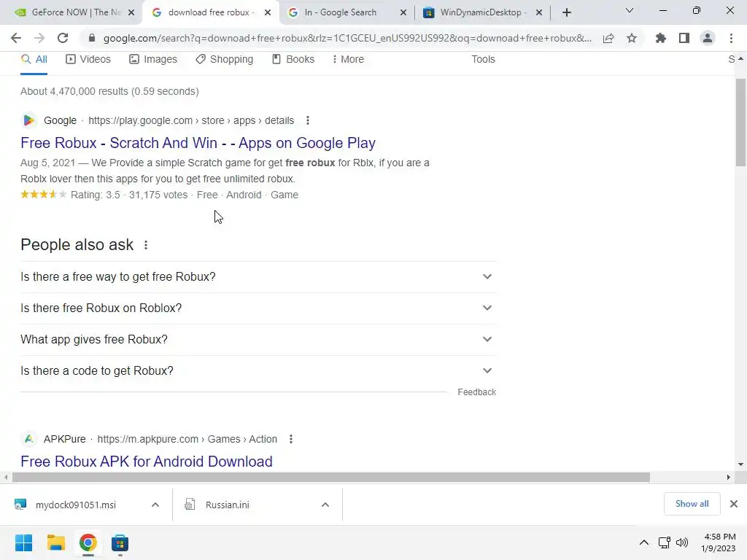Go forward with the browser forward arrow
Image resolution: width=747 pixels, height=560 pixels.
coord(39,38)
